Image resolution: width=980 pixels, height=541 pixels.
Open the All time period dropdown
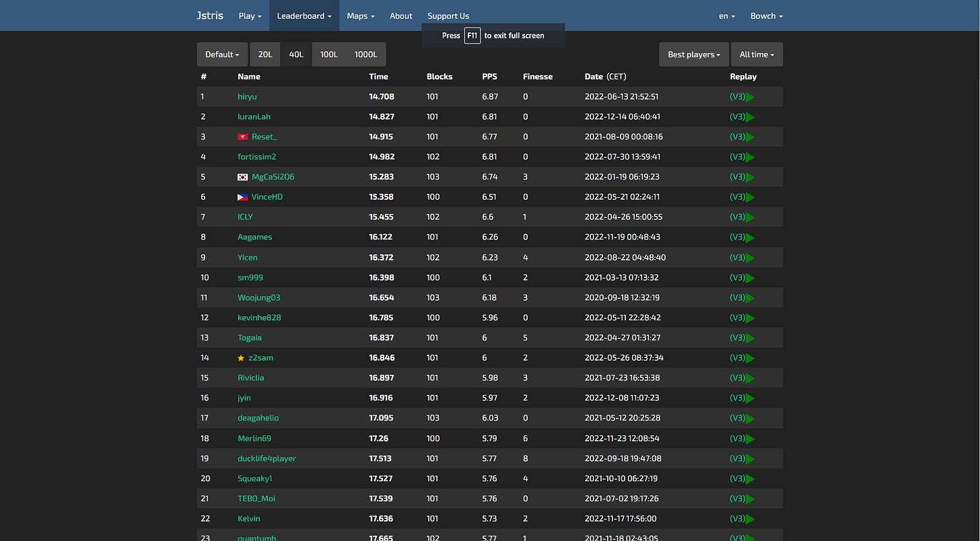tap(757, 54)
